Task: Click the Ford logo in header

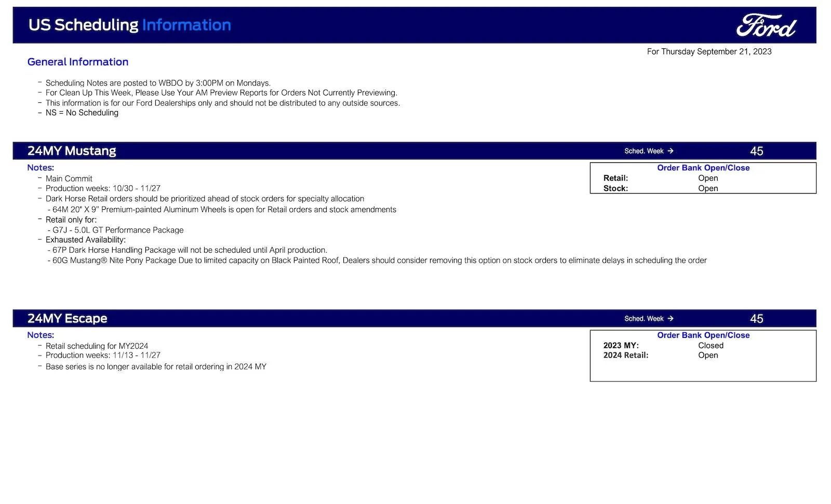Action: (x=766, y=25)
